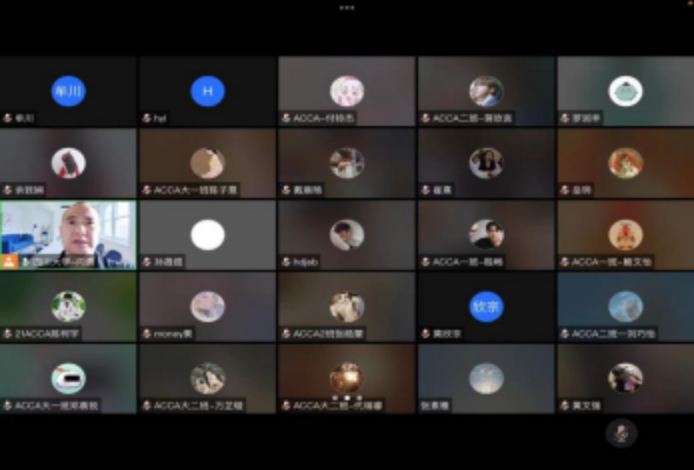Expand the three-dot handle at top
The image size is (694, 470).
click(x=346, y=7)
